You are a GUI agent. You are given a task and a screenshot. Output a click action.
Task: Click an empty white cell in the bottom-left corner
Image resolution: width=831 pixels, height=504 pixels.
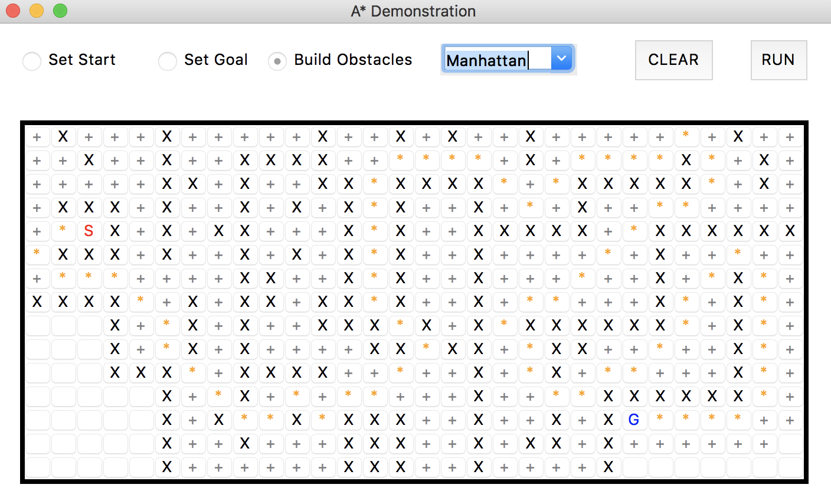[x=37, y=467]
